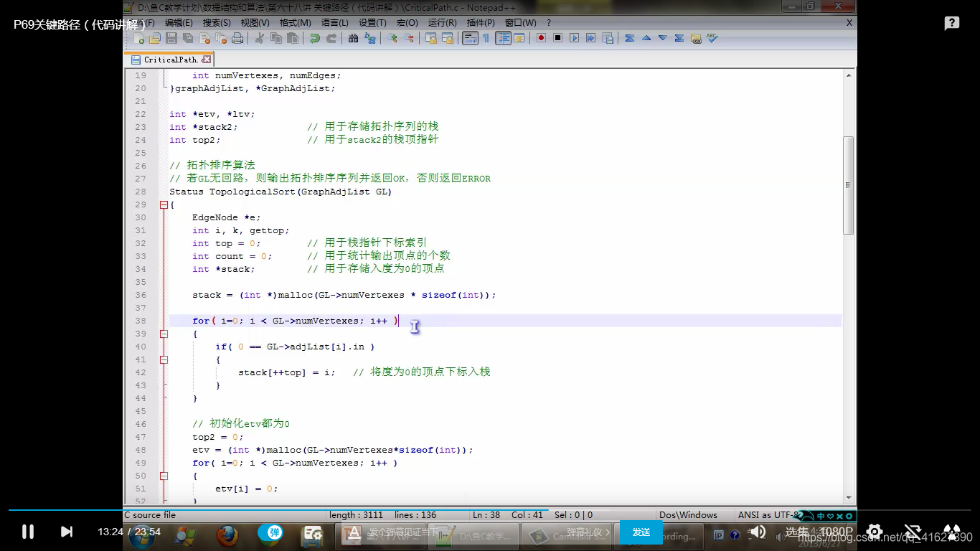This screenshot has height=551, width=980.
Task: Open the video settings gear
Action: pos(874,532)
